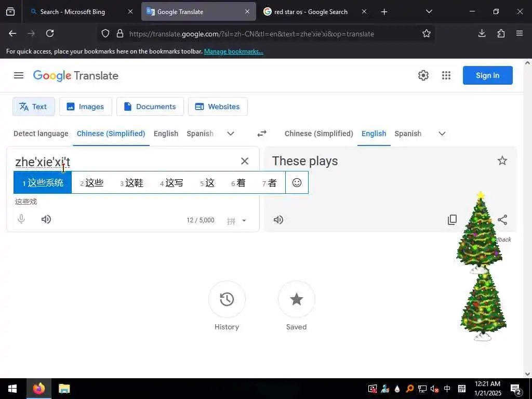Select Chinese (Simplified) as target language
The width and height of the screenshot is (532, 399).
click(x=318, y=134)
